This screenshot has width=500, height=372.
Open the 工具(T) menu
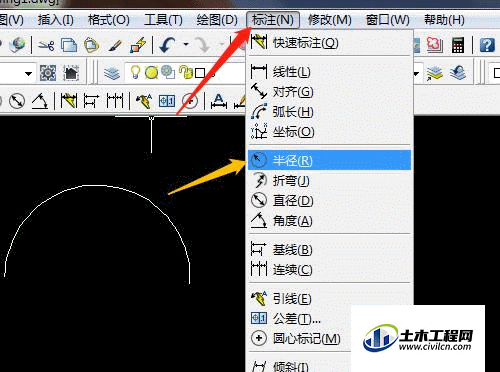pos(163,20)
